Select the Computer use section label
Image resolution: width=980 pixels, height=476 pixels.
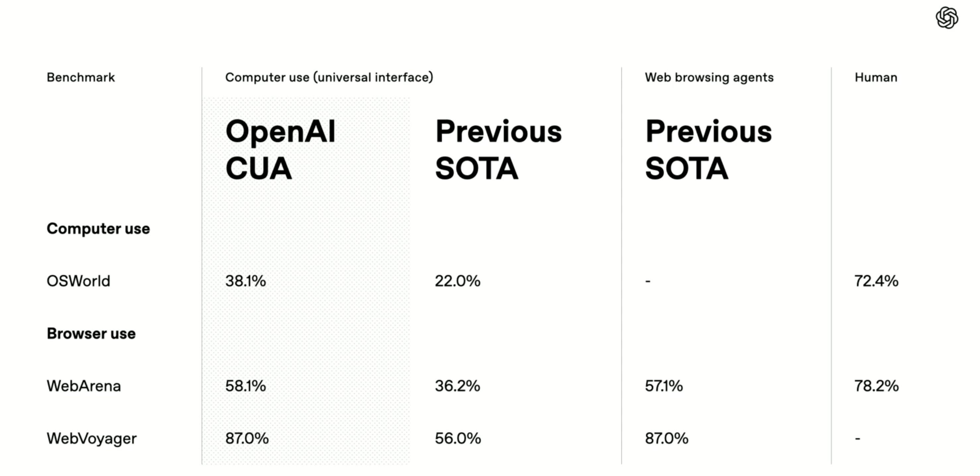click(x=98, y=229)
